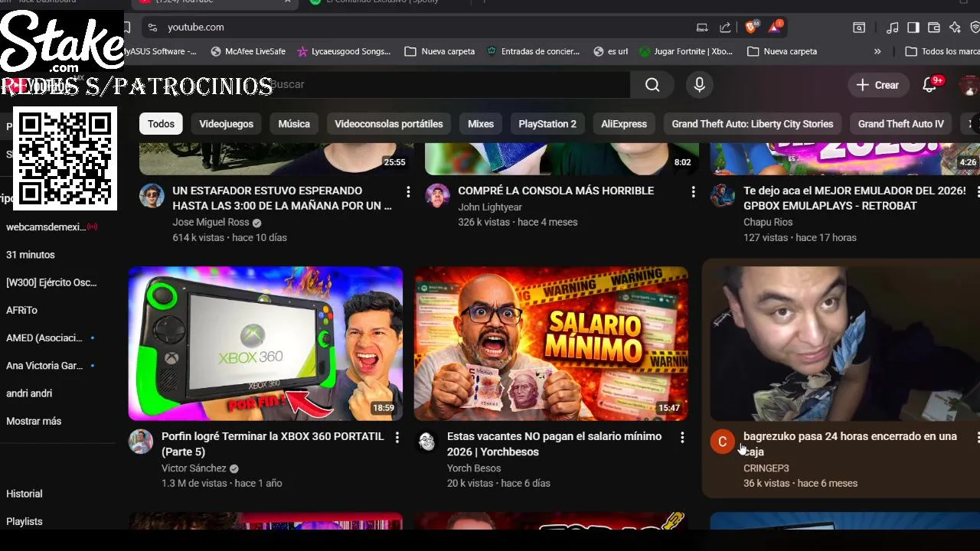Open the Entradas de concier... bookmark
The image size is (980, 551).
point(534,51)
